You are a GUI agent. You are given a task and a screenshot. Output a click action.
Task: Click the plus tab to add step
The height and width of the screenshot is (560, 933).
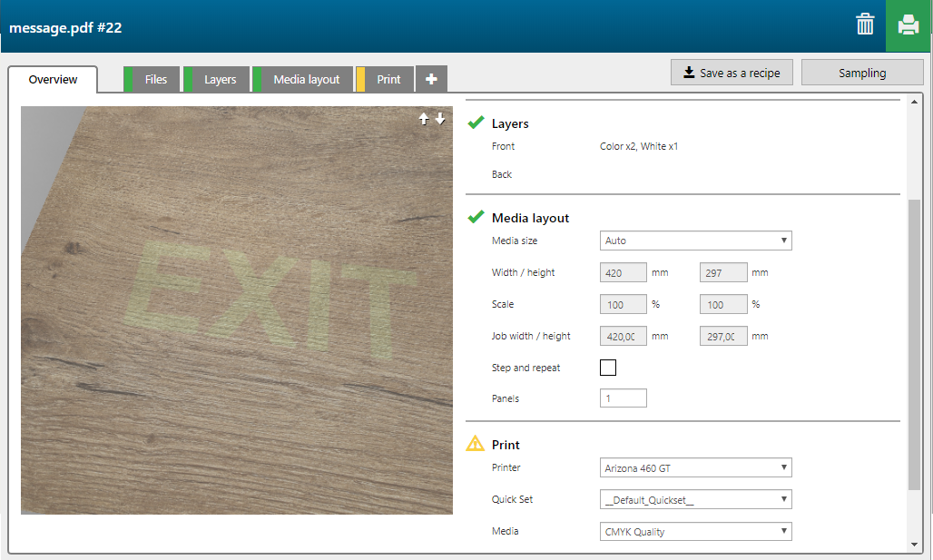click(431, 80)
